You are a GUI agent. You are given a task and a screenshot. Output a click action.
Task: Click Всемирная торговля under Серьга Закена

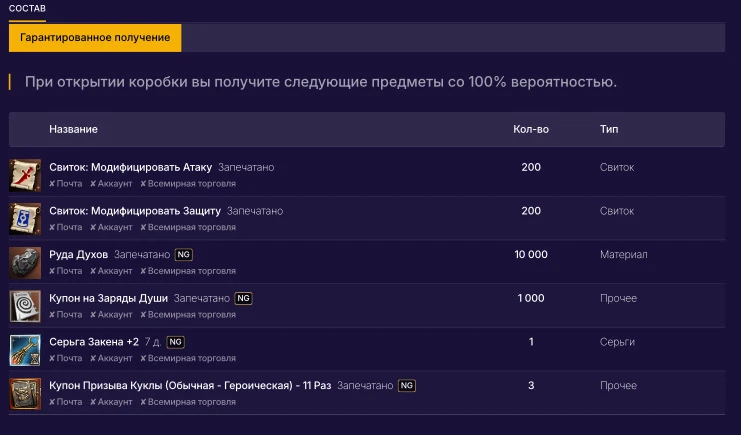point(188,358)
